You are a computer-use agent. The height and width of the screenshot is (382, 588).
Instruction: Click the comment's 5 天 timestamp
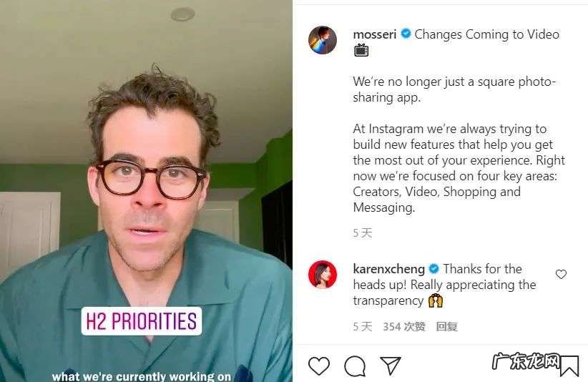[x=362, y=326]
